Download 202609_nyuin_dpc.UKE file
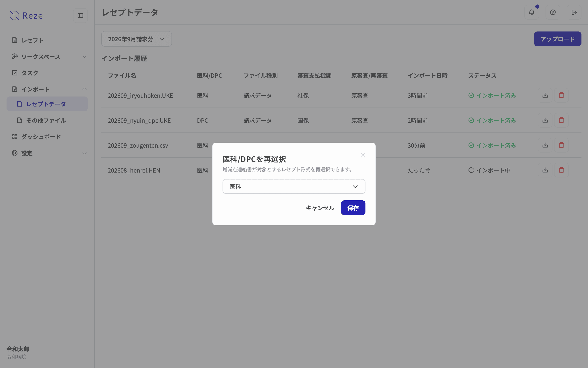 (545, 120)
